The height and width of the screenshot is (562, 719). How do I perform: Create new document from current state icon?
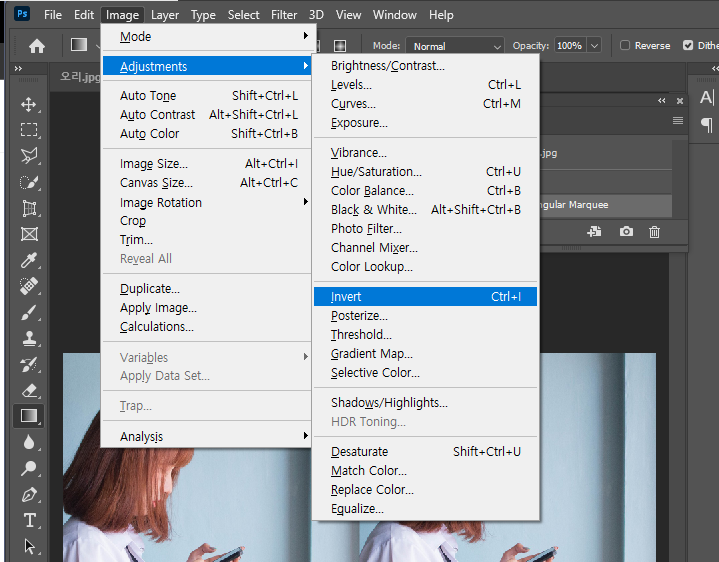(594, 231)
